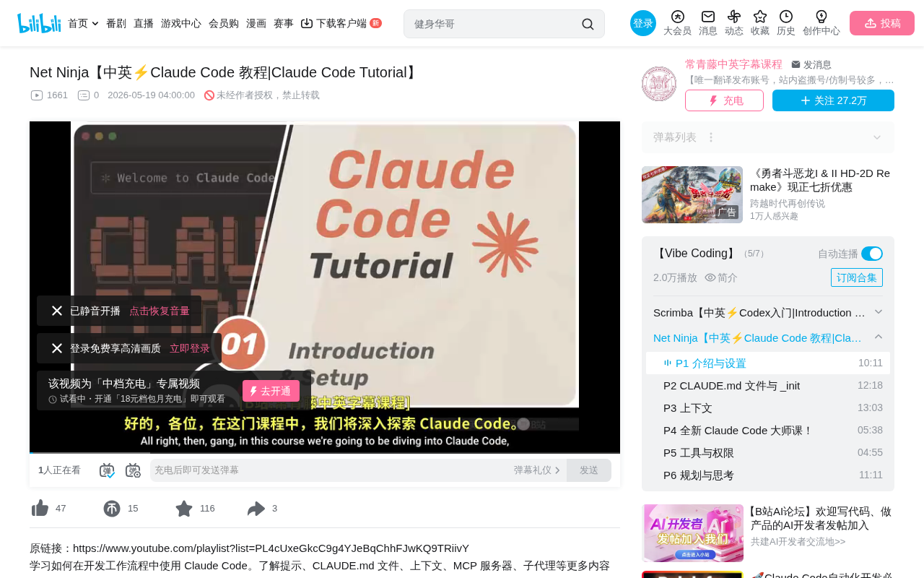The height and width of the screenshot is (578, 924).
Task: Open B站AI论坛 promo title
Action: pos(821,518)
